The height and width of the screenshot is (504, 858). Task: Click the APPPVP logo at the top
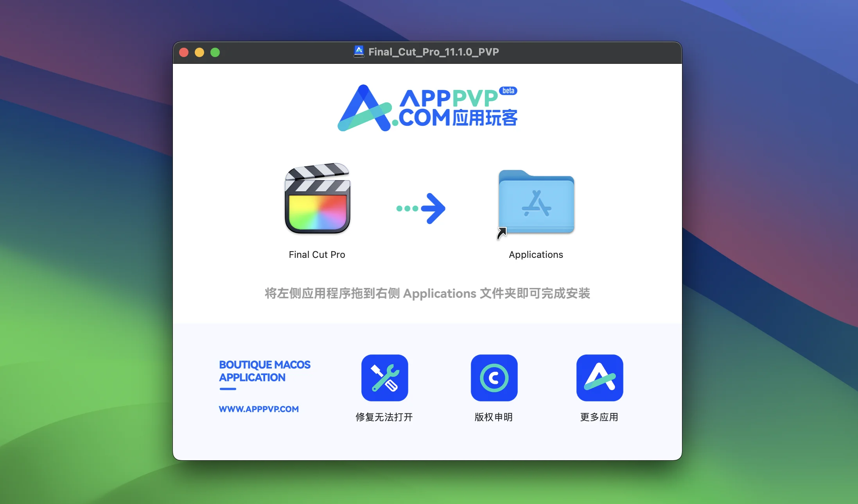[427, 108]
